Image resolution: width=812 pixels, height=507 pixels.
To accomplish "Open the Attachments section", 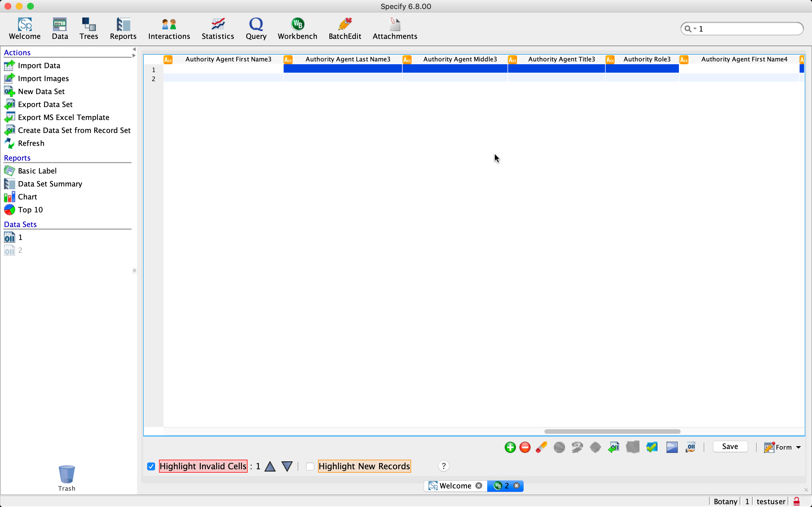I will (x=394, y=28).
